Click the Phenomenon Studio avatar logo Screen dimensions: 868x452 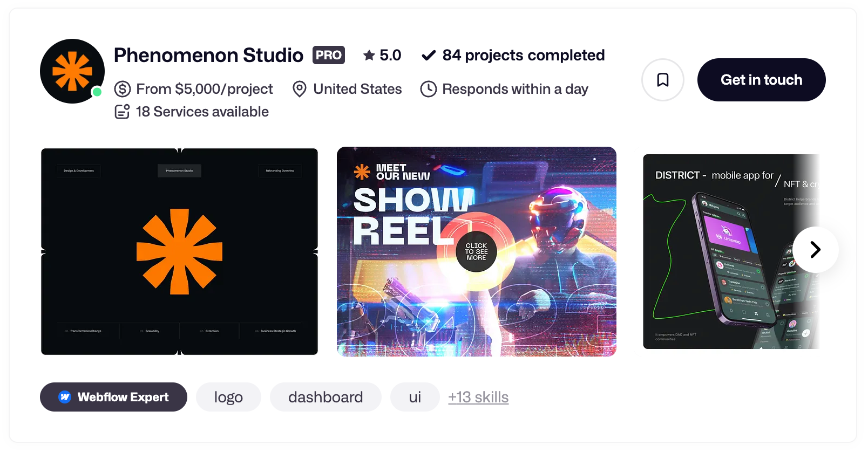pyautogui.click(x=72, y=71)
